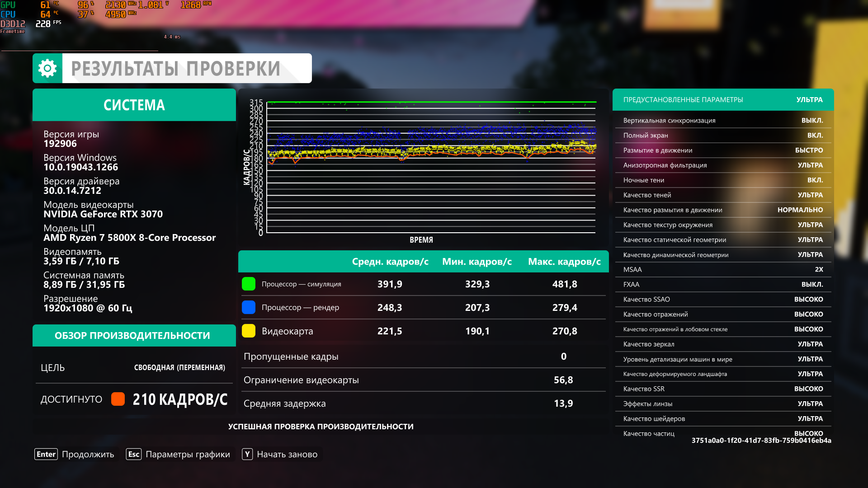Open the Предустановленные параметры preset selector

(x=723, y=99)
